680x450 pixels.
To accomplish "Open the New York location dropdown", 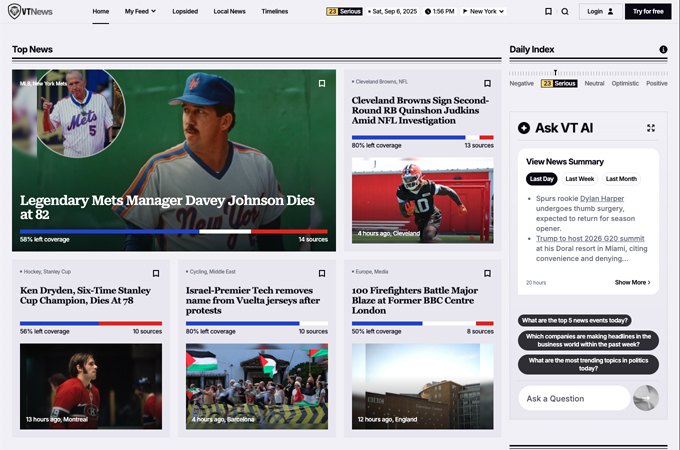I will click(x=484, y=11).
